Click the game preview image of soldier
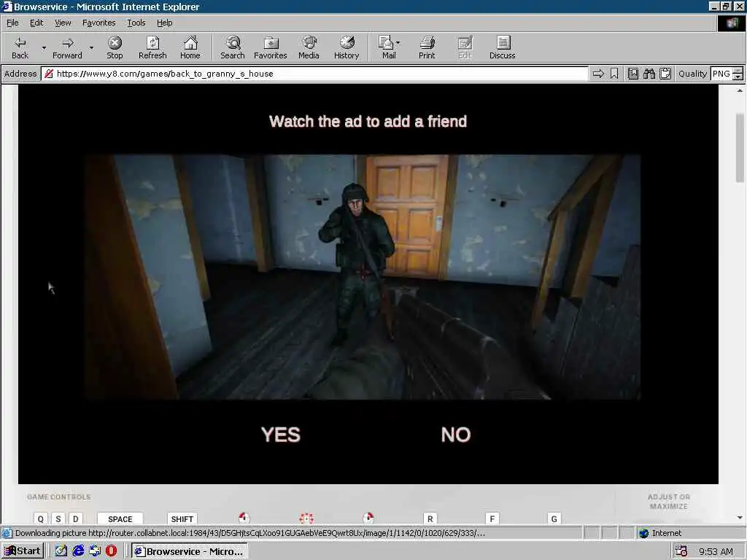 click(x=363, y=276)
